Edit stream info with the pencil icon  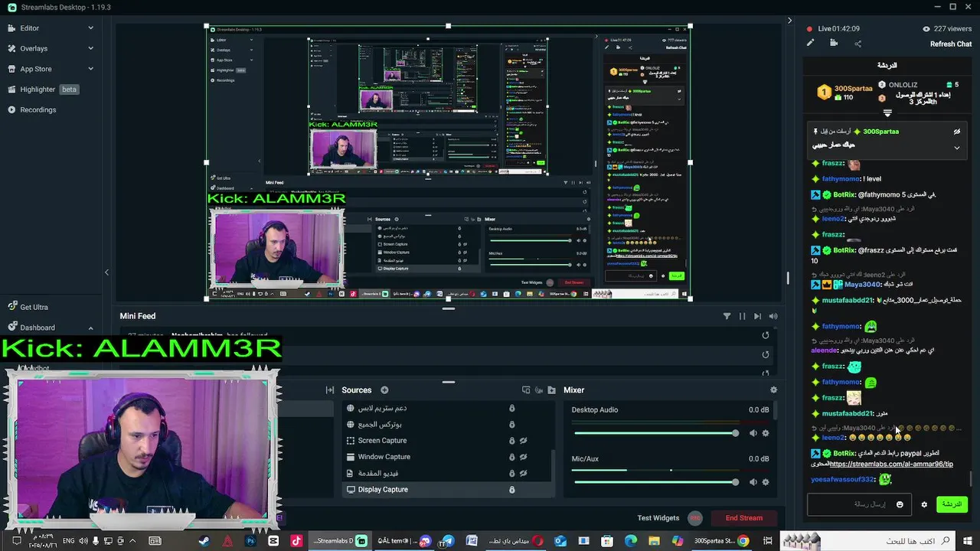click(810, 44)
